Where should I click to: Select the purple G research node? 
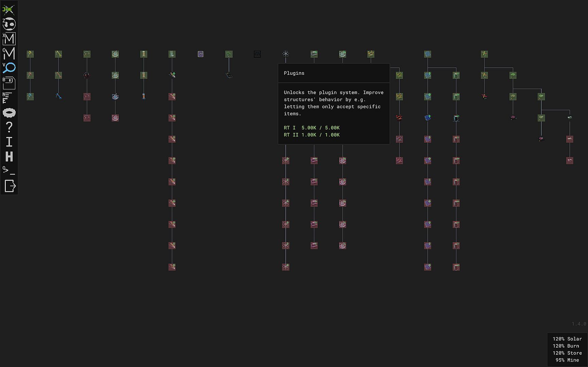[201, 54]
